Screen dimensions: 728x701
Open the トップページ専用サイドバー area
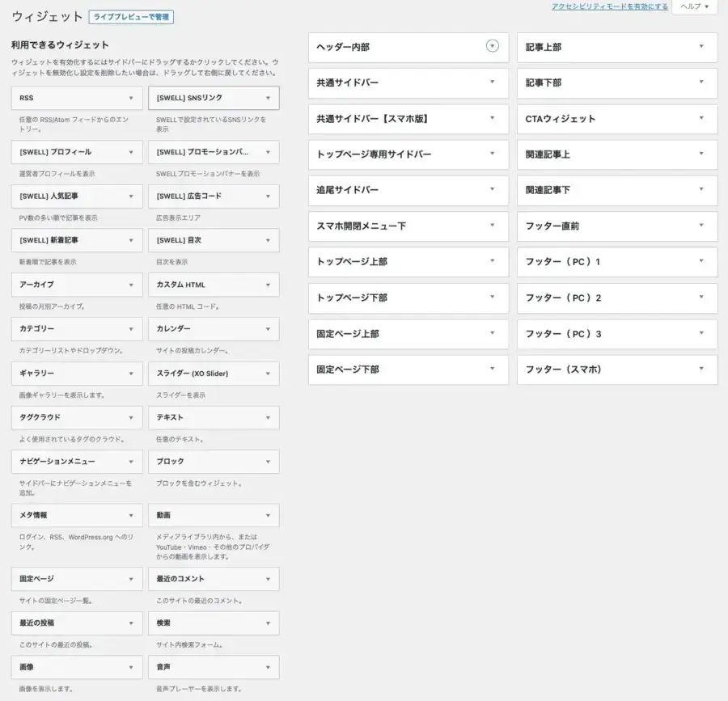[408, 154]
